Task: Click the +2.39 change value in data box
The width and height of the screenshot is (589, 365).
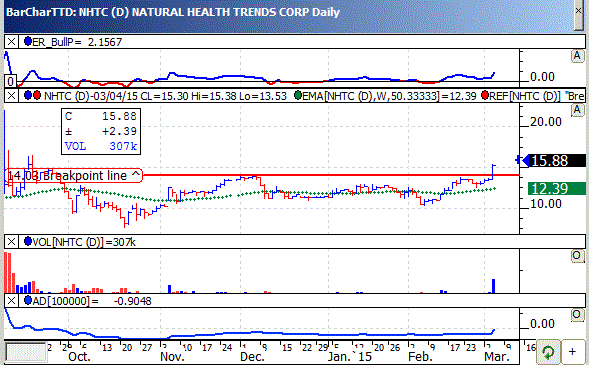Action: [x=119, y=131]
